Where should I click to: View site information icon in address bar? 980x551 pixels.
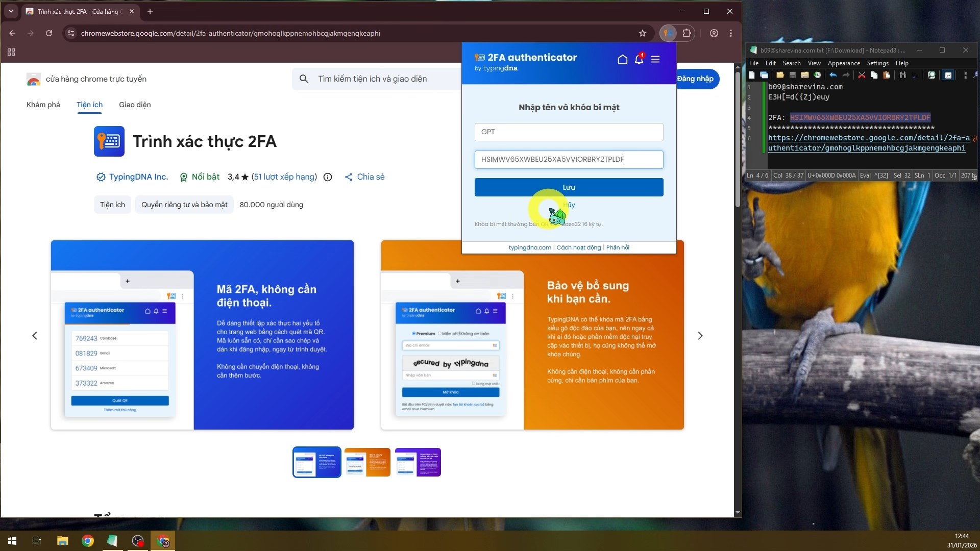(71, 33)
